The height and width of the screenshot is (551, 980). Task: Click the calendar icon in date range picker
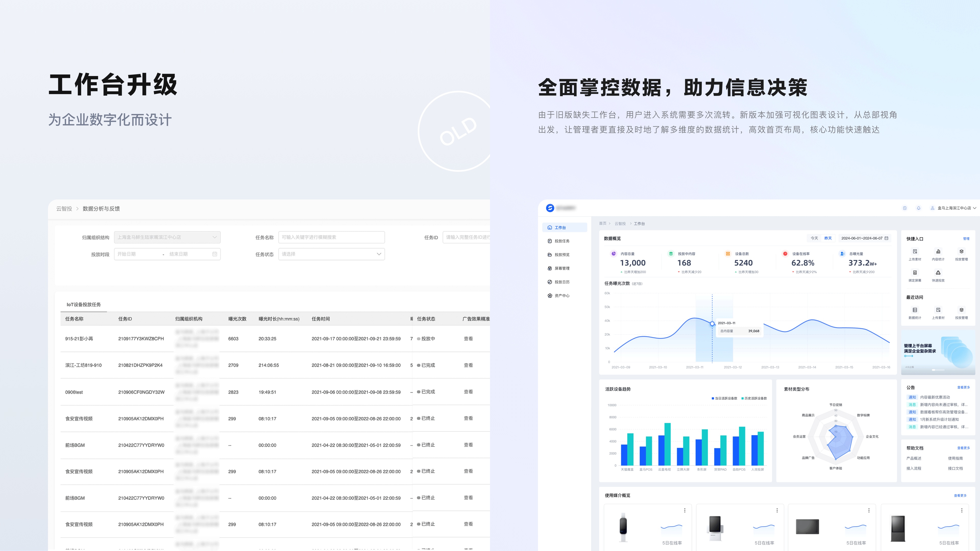(886, 239)
